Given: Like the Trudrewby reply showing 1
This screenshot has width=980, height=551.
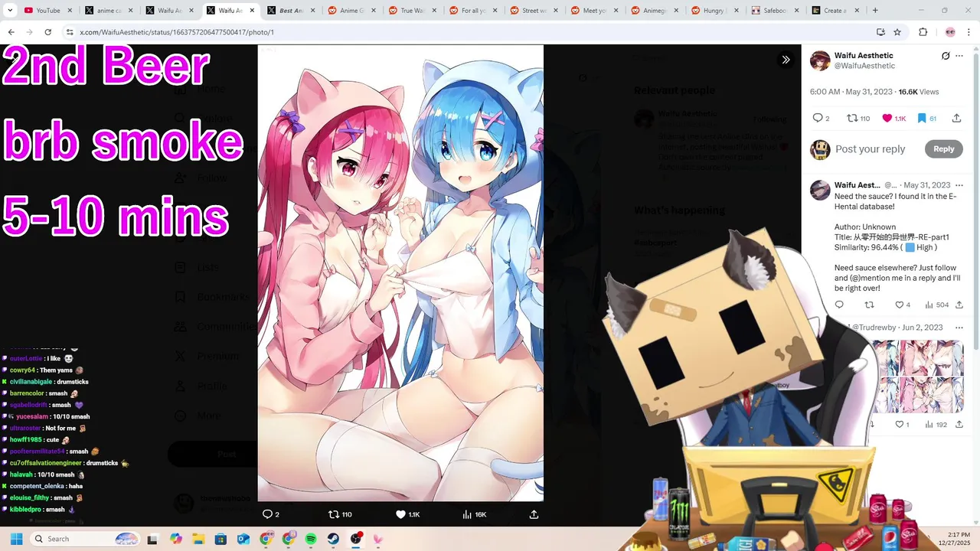Looking at the screenshot, I should pyautogui.click(x=900, y=424).
